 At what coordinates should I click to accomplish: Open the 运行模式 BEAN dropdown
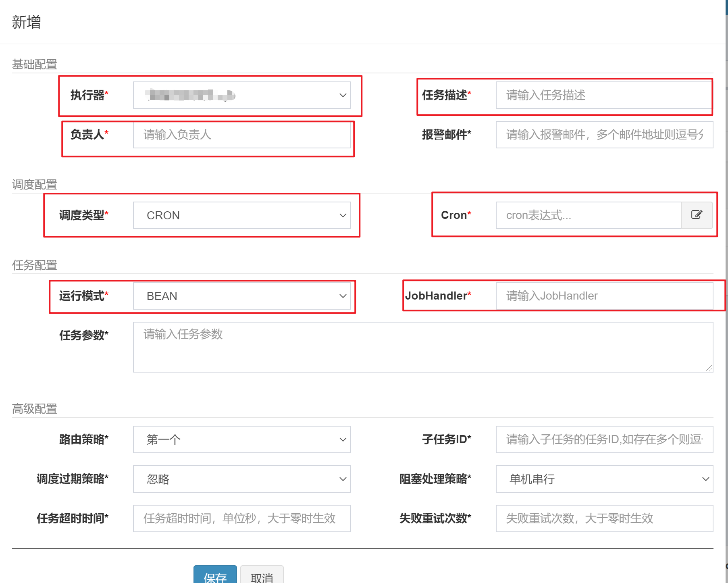242,296
